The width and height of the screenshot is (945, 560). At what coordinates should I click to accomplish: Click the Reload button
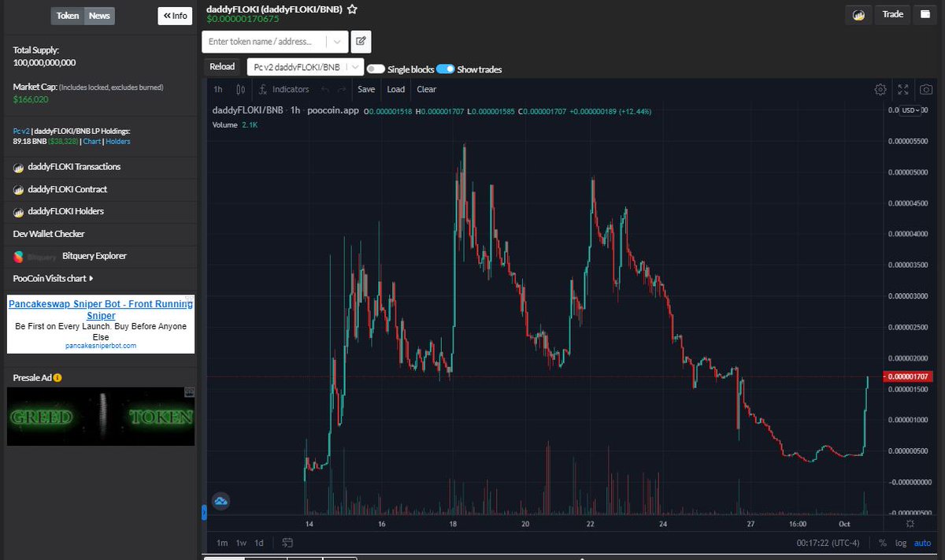coord(222,67)
